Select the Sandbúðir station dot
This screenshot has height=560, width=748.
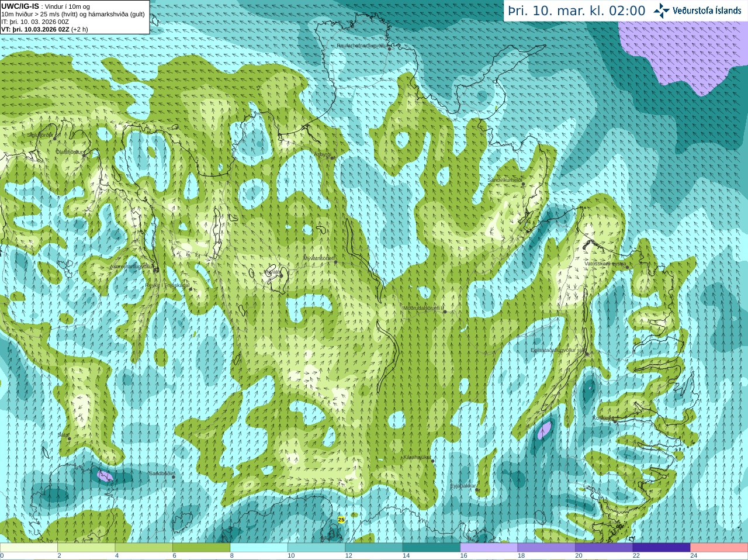174,477
